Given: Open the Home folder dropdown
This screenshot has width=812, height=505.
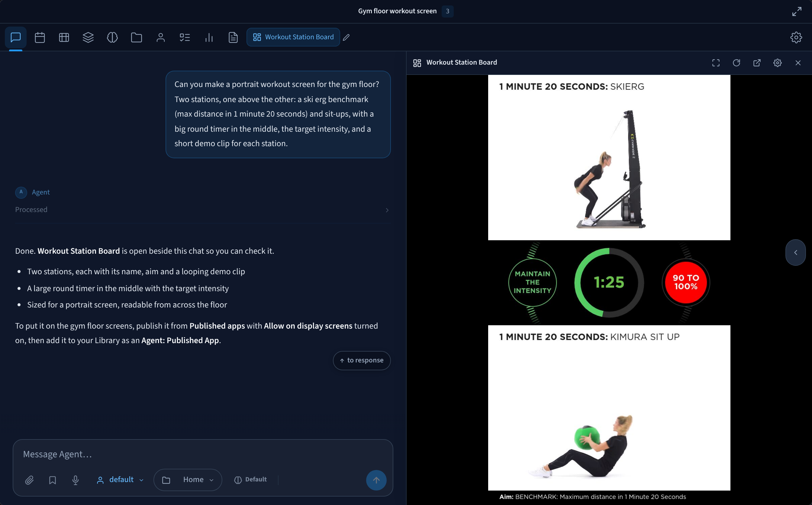Looking at the screenshot, I should [x=188, y=480].
